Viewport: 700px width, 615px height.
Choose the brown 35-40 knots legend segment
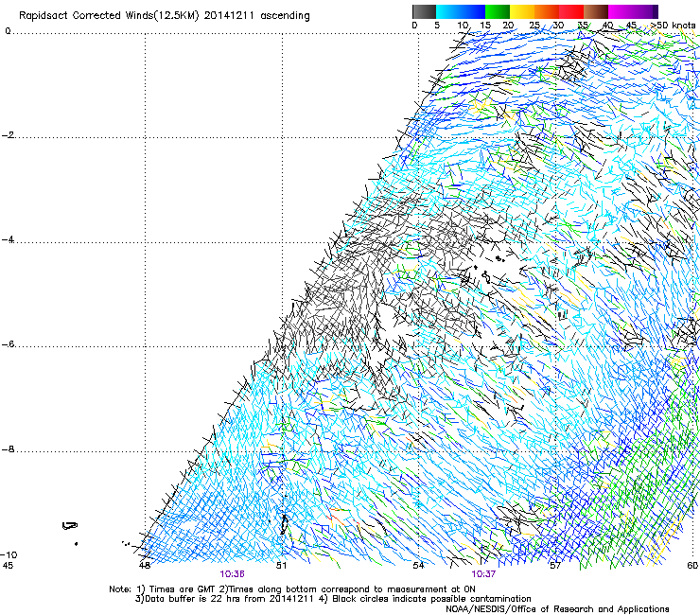(596, 11)
